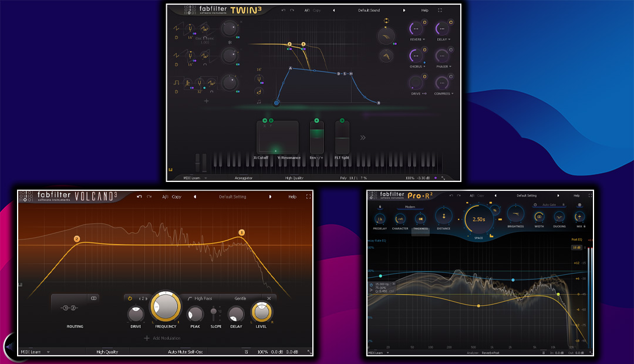634x364 pixels.
Task: Undo the last change in Twin 3
Action: tap(284, 10)
